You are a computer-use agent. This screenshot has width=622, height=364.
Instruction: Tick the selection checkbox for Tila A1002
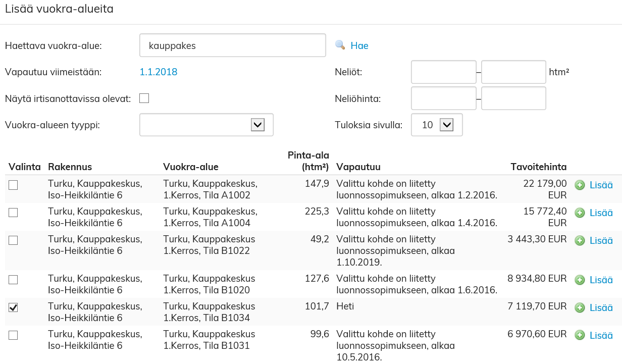(14, 185)
